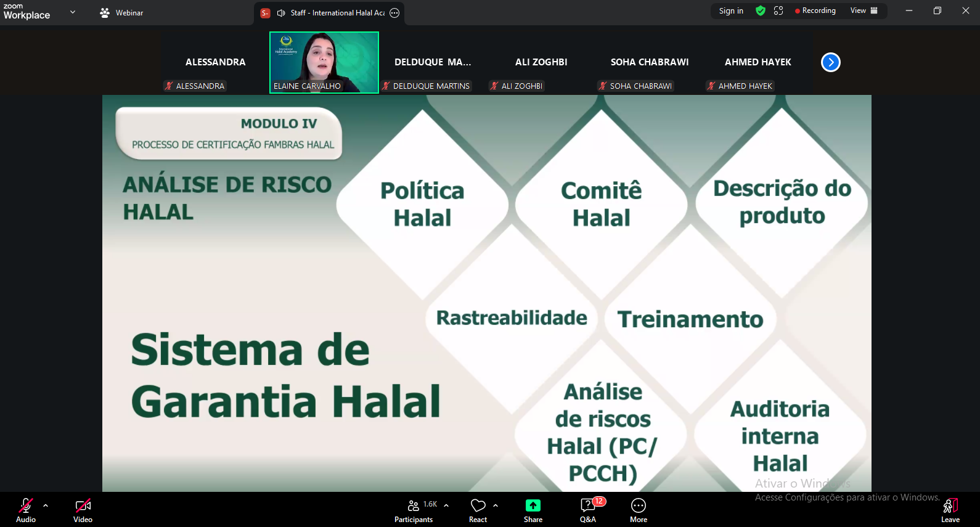This screenshot has width=980, height=527.
Task: Unmute microphone with the Audio button
Action: [x=25, y=510]
